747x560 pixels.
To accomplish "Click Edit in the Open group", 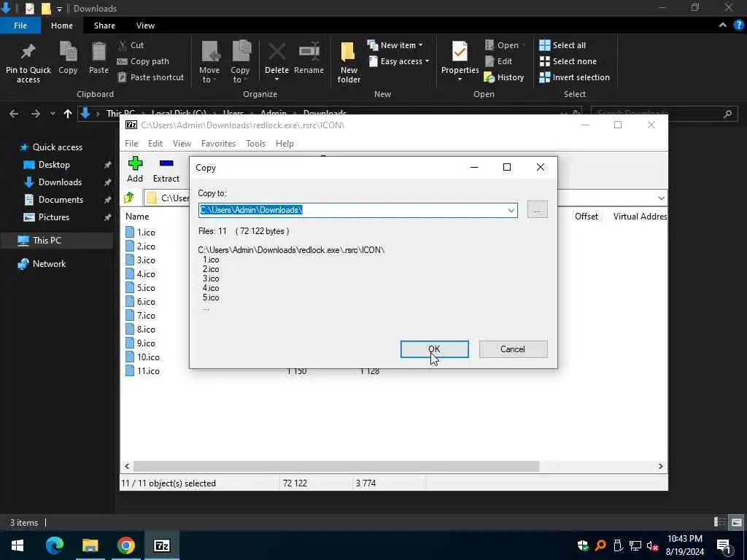I will [x=498, y=61].
